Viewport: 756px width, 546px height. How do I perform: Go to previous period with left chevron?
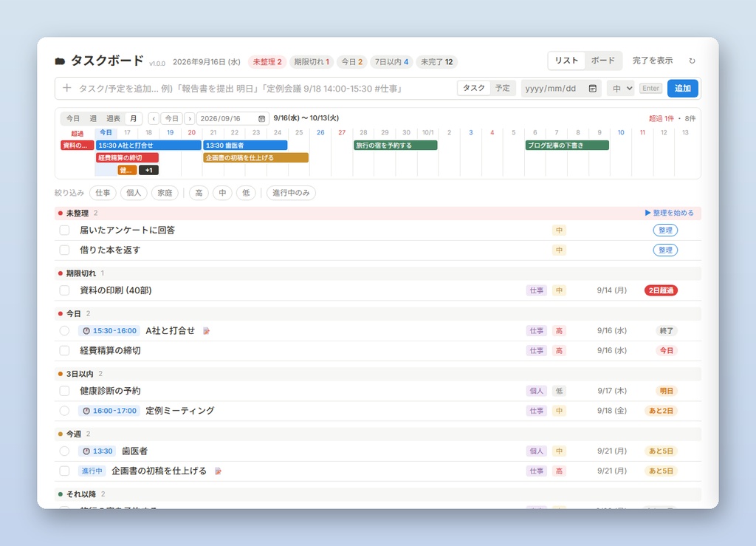coord(154,119)
